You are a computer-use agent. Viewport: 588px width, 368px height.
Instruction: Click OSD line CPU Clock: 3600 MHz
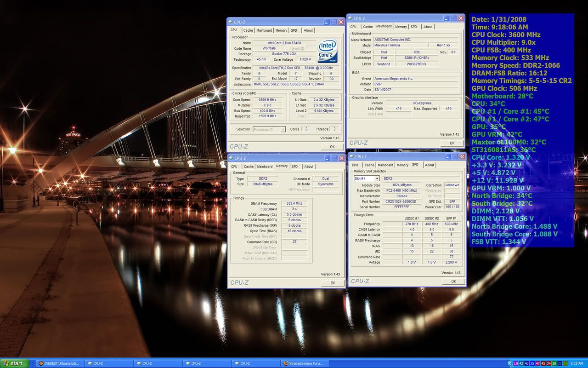point(506,35)
